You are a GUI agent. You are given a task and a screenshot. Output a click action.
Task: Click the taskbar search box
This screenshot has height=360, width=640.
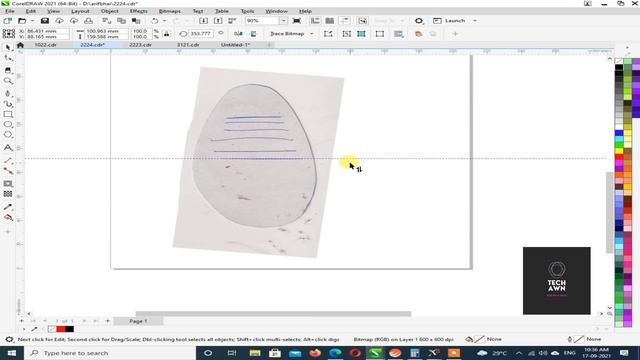110,353
